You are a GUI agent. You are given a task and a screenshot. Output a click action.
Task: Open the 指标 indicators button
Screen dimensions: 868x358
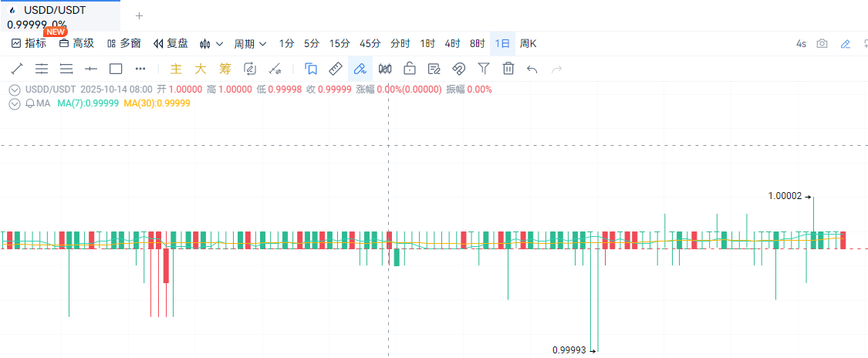point(29,44)
